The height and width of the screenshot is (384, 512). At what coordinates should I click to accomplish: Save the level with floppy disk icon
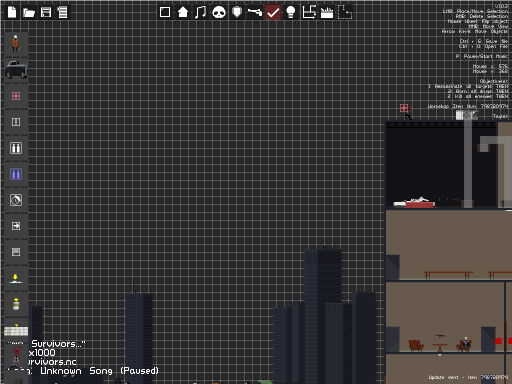(x=46, y=12)
